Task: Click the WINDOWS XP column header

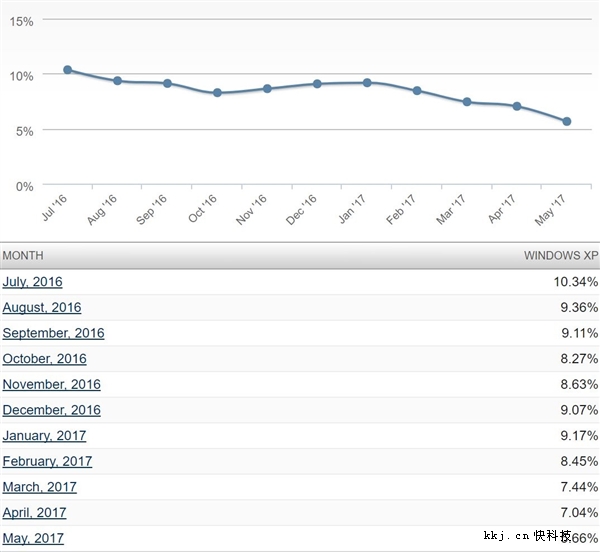Action: click(560, 256)
